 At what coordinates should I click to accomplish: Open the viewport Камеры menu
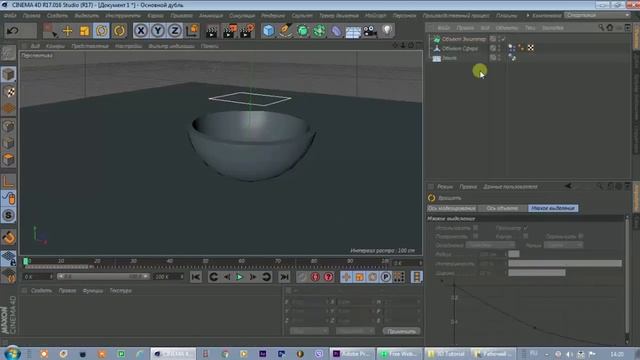click(x=56, y=46)
